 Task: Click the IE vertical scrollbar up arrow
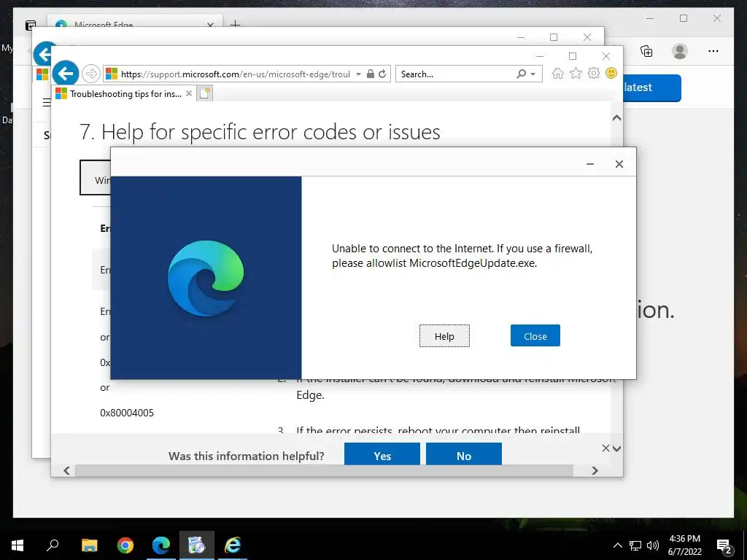pos(616,117)
